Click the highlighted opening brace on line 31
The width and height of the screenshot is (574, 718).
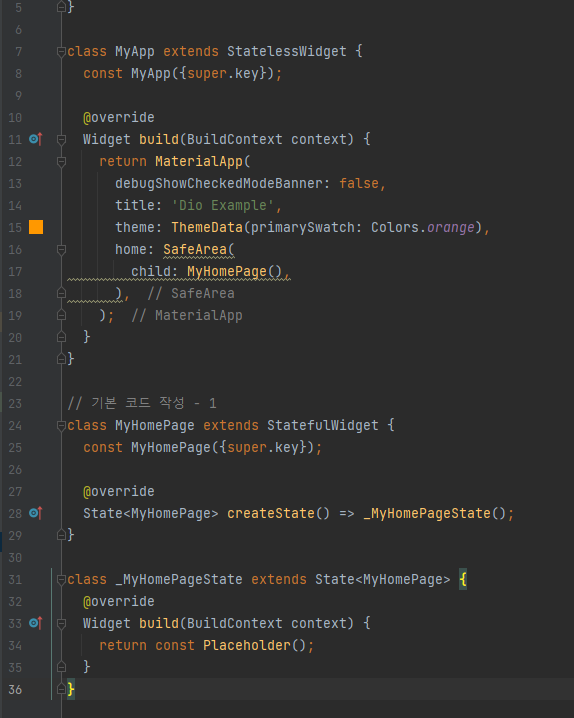463,579
